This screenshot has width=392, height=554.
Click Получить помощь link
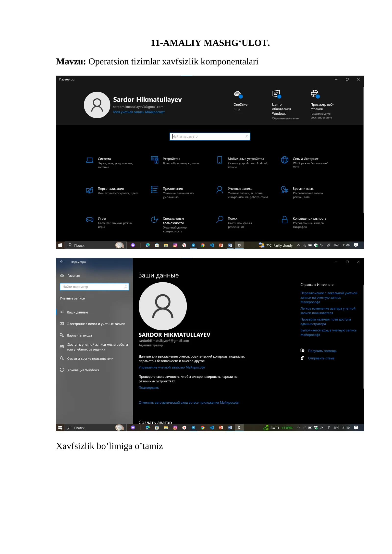(322, 351)
